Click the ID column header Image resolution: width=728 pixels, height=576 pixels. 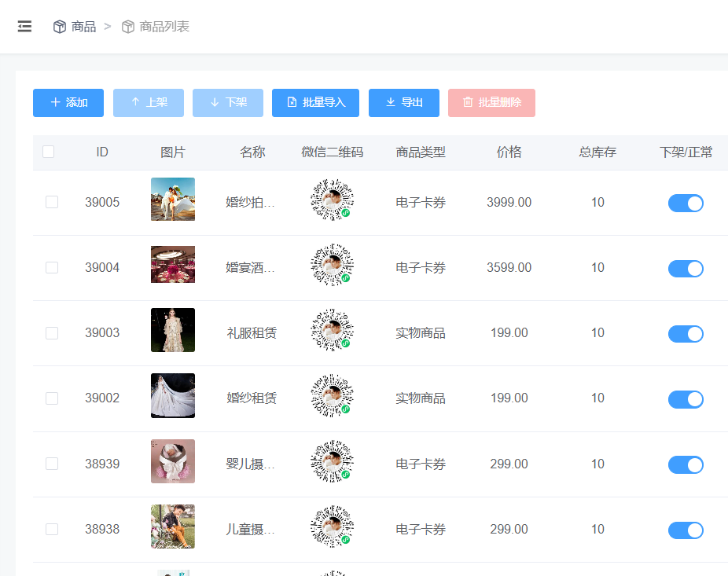pyautogui.click(x=102, y=152)
